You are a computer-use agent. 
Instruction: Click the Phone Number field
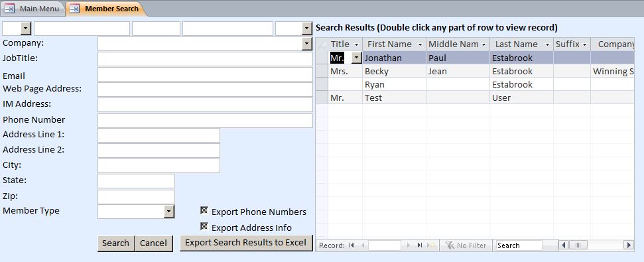(x=205, y=120)
